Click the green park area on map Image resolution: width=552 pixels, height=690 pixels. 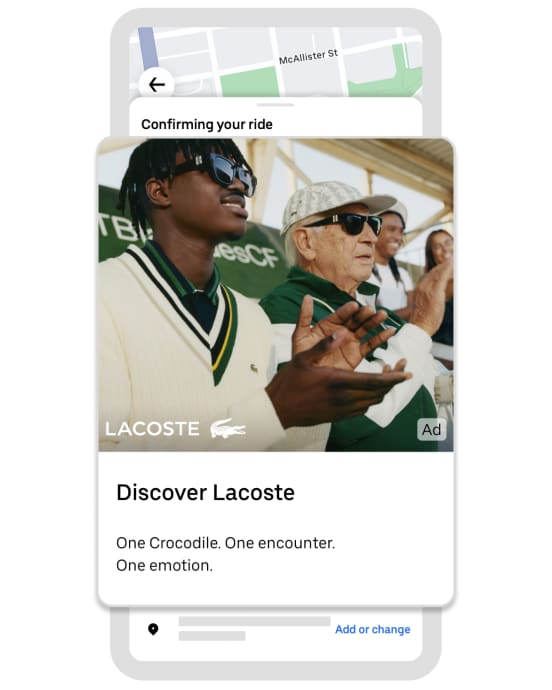(x=250, y=83)
